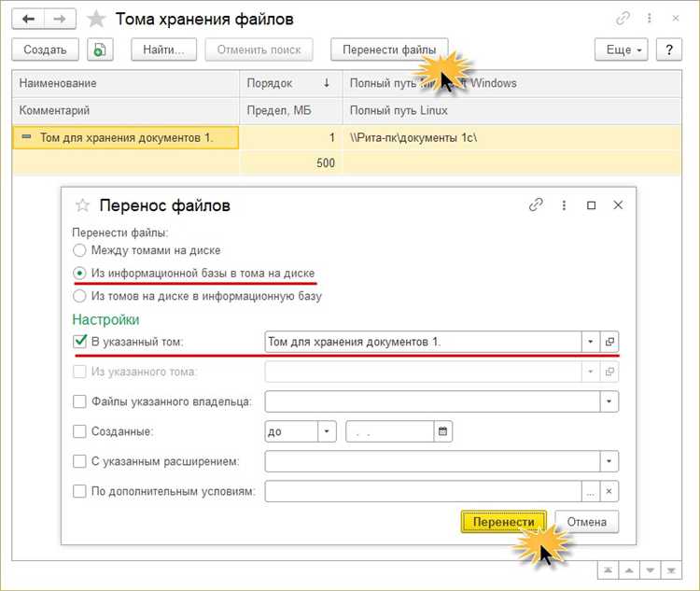Expand the Файлы указанного владельца dropdown
Screen dimensions: 700x591
click(609, 401)
